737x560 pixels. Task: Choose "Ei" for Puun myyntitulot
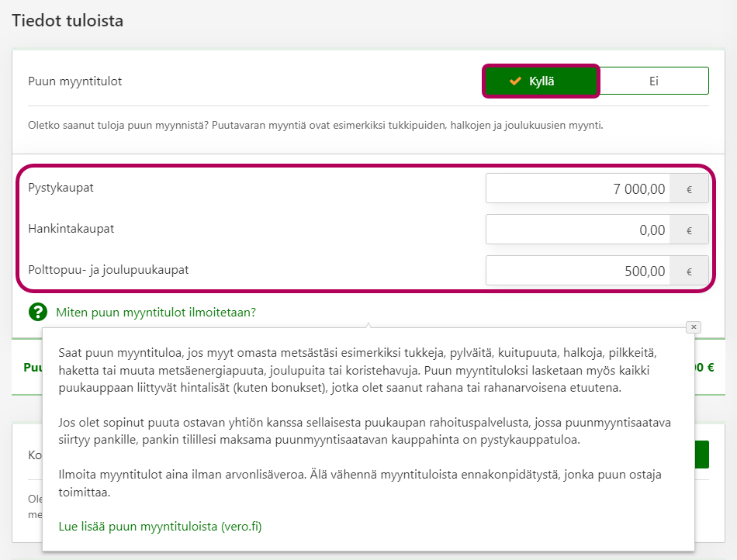[654, 81]
